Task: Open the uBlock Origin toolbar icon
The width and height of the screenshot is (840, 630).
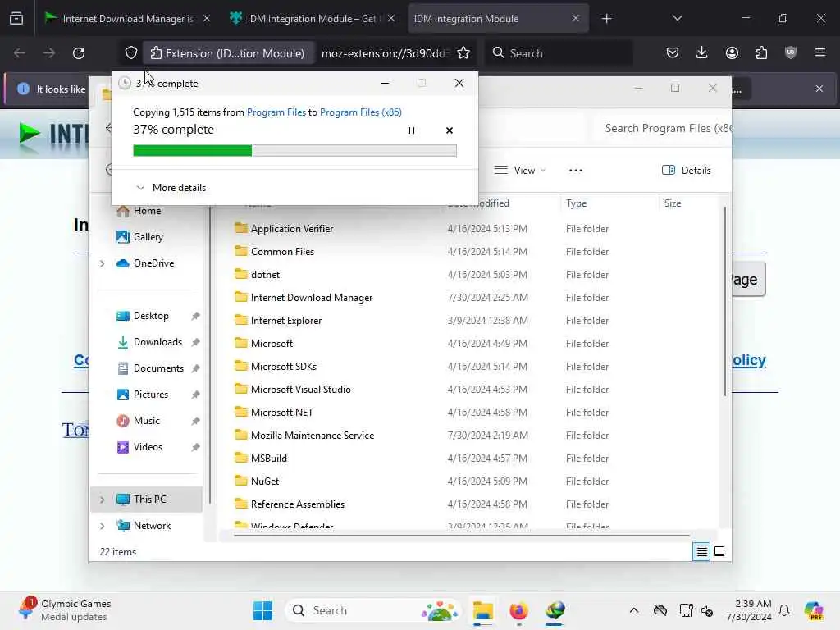Action: 791,53
